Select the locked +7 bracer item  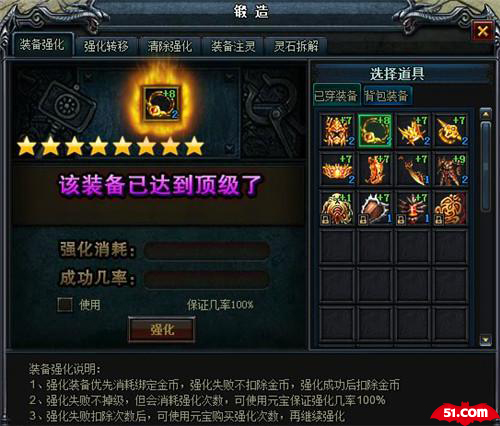point(375,208)
